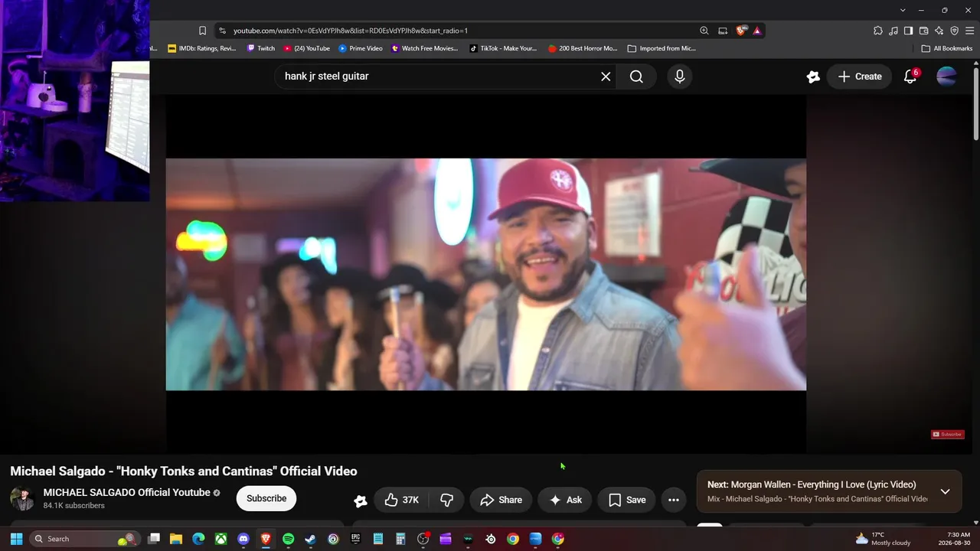This screenshot has height=551, width=980.
Task: Open Brave Shields lion icon
Action: (740, 31)
